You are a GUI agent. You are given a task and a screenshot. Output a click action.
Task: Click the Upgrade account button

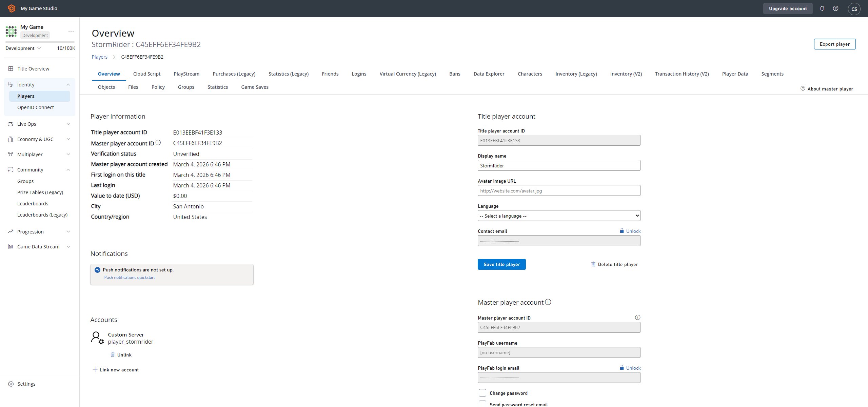click(788, 8)
